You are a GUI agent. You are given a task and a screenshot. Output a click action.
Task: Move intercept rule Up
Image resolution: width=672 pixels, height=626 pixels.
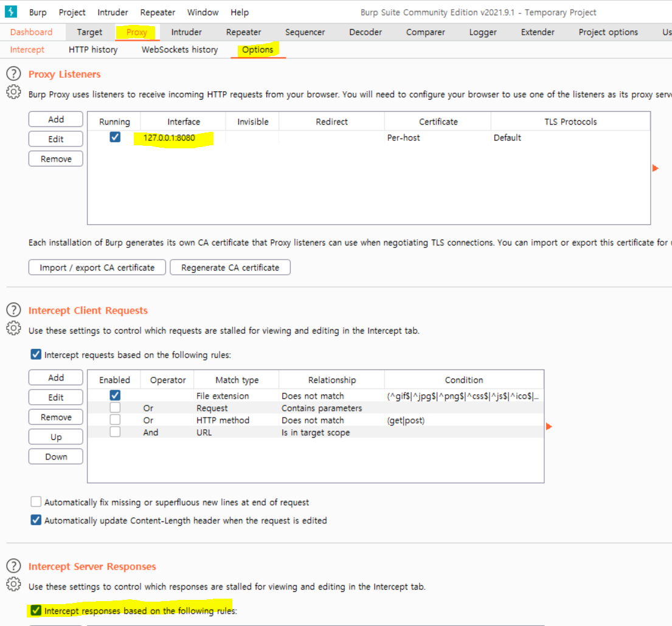tap(56, 436)
